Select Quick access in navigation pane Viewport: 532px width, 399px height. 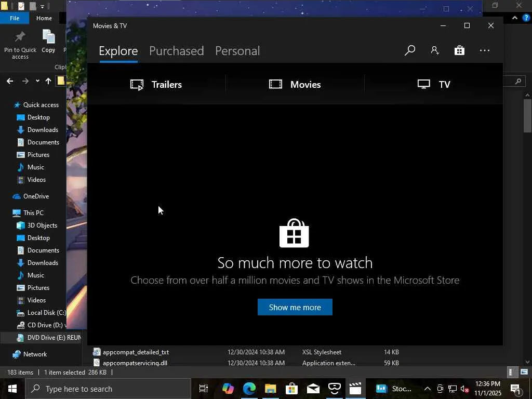point(41,105)
